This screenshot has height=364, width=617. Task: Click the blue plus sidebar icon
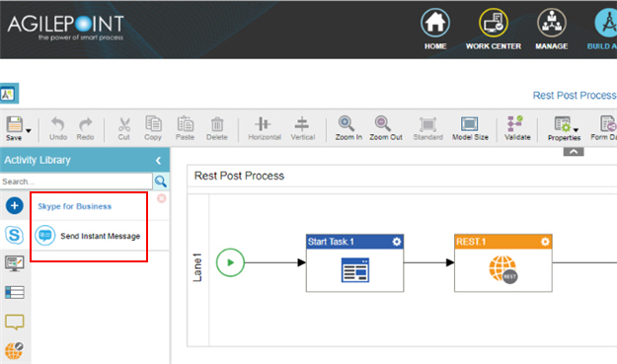tap(15, 205)
